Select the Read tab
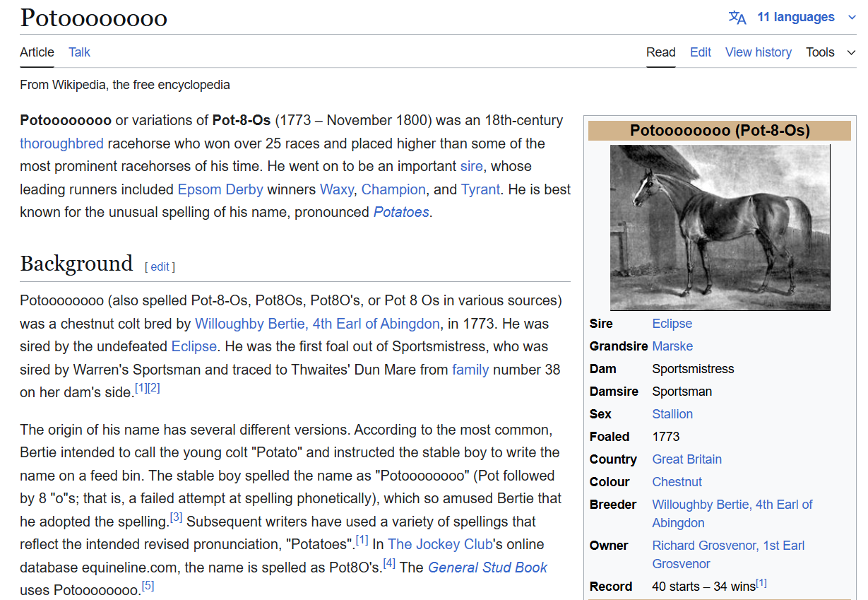Screen dimensions: 868x600 [661, 52]
